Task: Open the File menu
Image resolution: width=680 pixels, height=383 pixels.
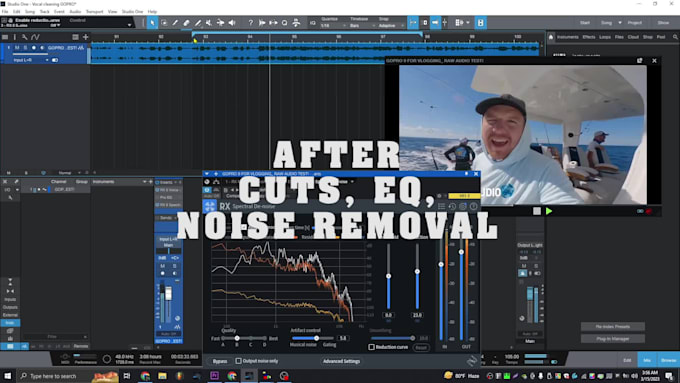Action: 5,12
